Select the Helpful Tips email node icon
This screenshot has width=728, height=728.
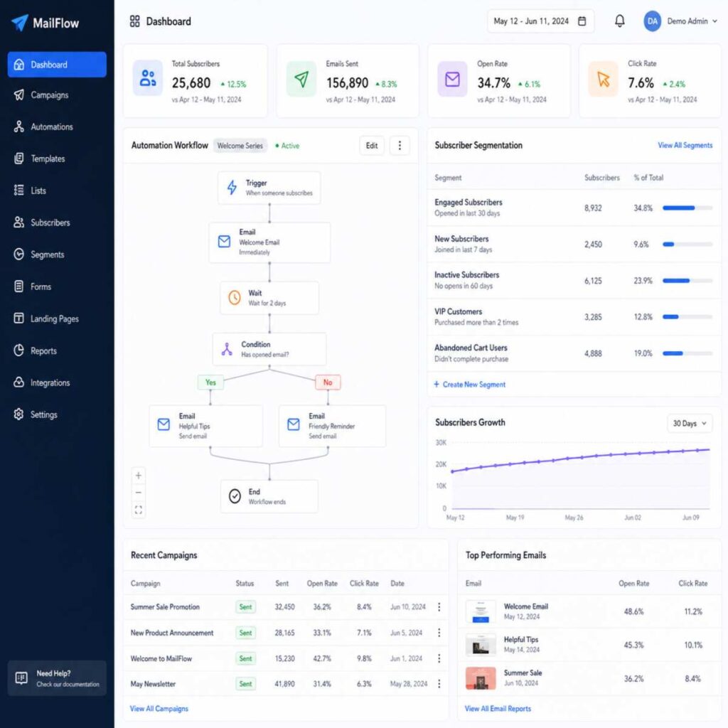pos(164,424)
